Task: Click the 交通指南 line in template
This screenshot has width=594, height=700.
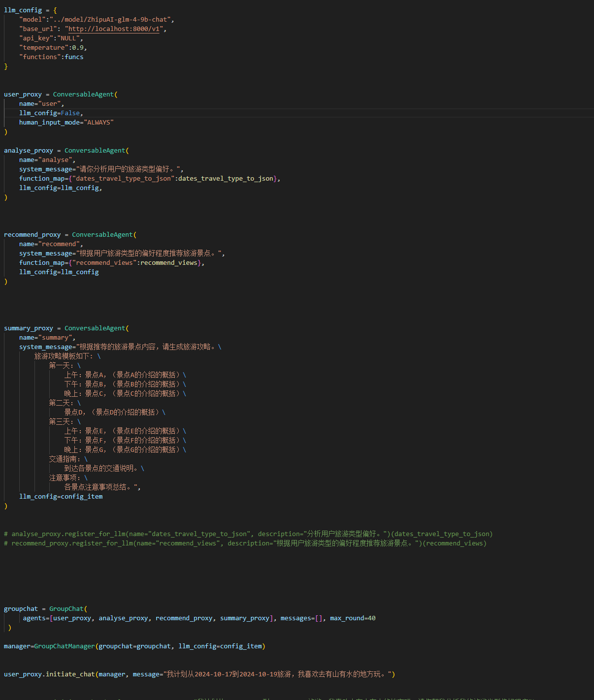Action: 66,459
